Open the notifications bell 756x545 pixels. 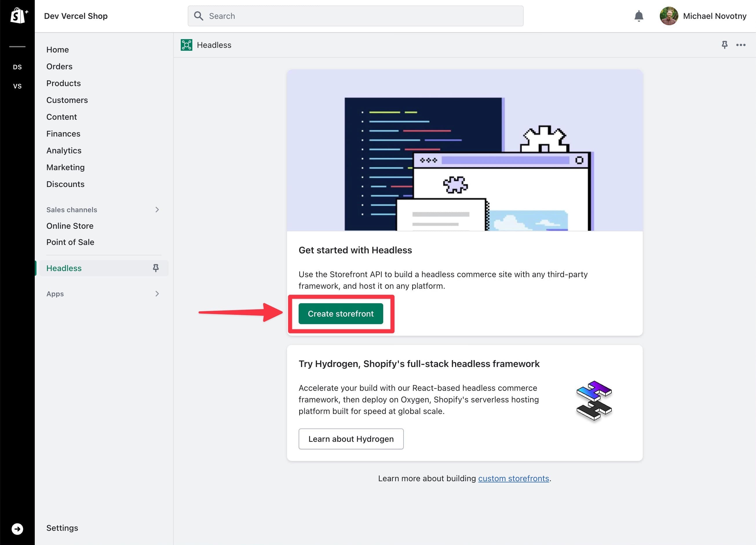(639, 16)
